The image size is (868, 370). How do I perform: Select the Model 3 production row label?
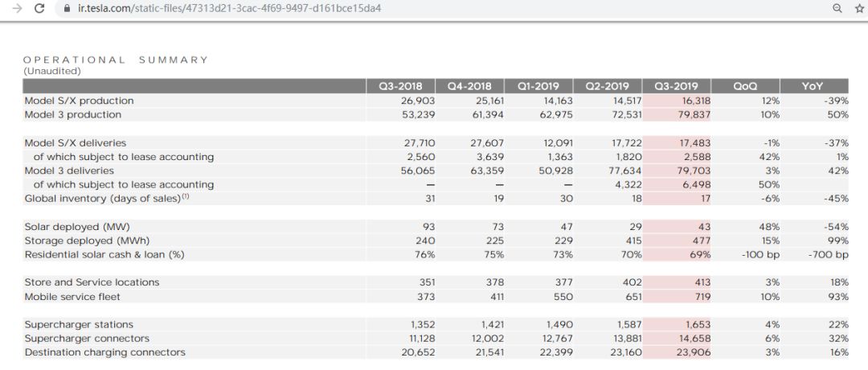point(73,115)
